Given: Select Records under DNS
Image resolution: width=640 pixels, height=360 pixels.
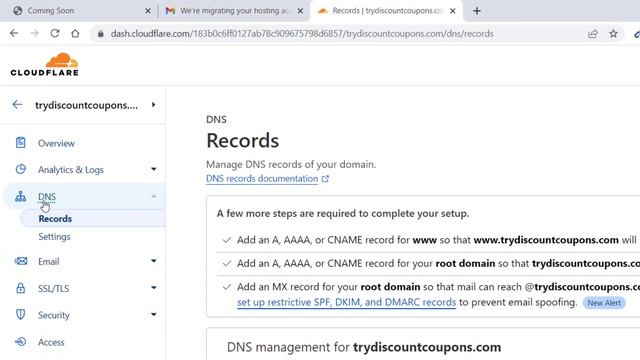Looking at the screenshot, I should 55,219.
